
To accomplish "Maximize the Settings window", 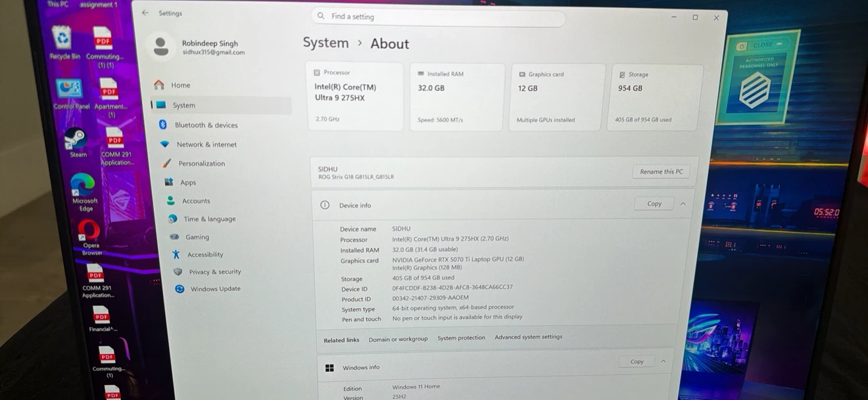I will click(695, 18).
